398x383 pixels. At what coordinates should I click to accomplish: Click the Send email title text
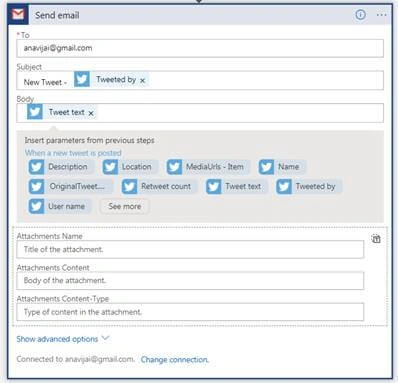57,15
